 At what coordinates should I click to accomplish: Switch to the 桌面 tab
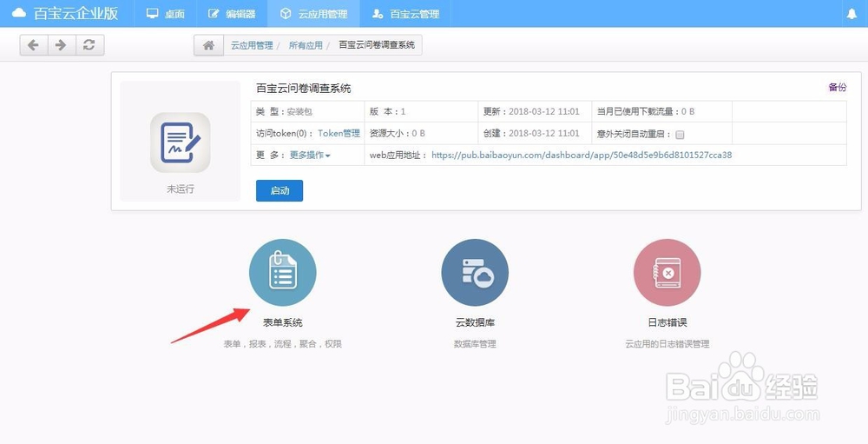[x=165, y=14]
